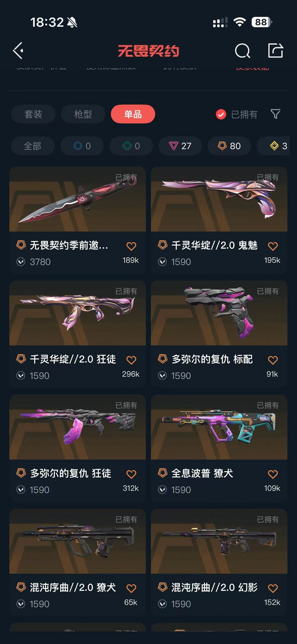Favorite the 千灵华绽//2.0 鬼魅 skin
Viewport: 297px width, 644px height.
273,246
